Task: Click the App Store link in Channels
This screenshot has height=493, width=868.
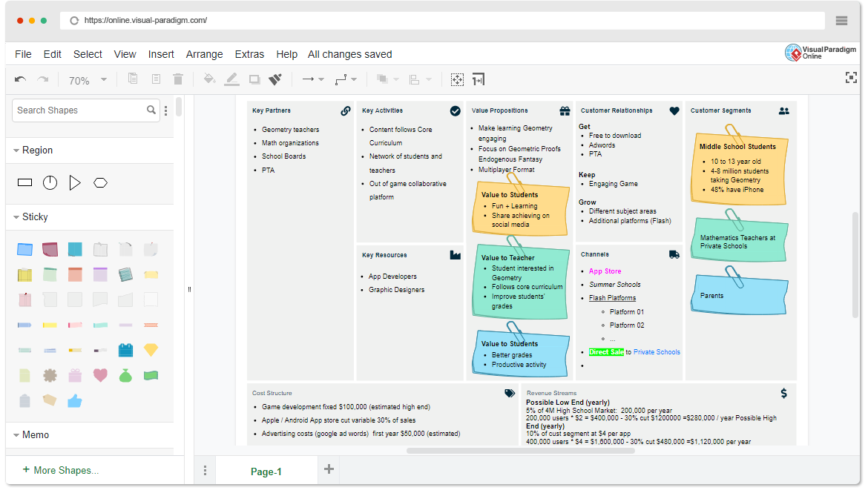Action: (605, 271)
